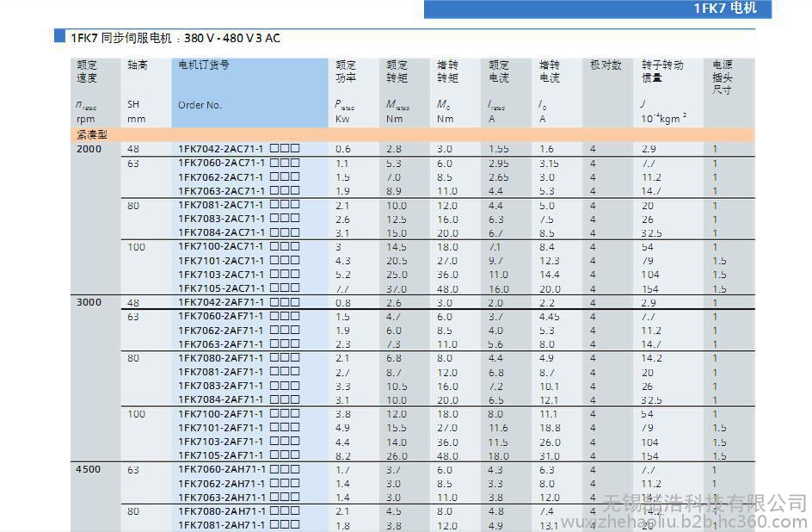The height and width of the screenshot is (532, 812).
Task: Click the '转子转动惯量' column header
Action: pos(662,71)
